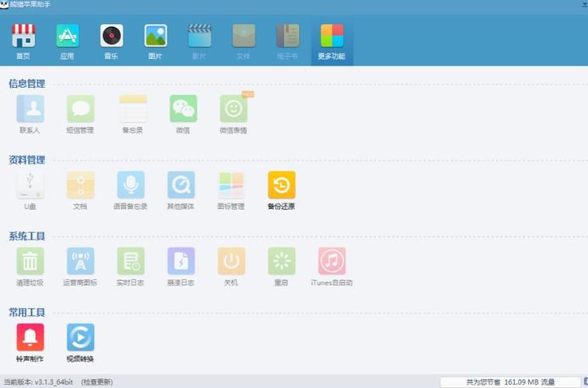This screenshot has width=588, height=388.
Task: Launch the 铃声制作 ringtone maker
Action: 30,338
